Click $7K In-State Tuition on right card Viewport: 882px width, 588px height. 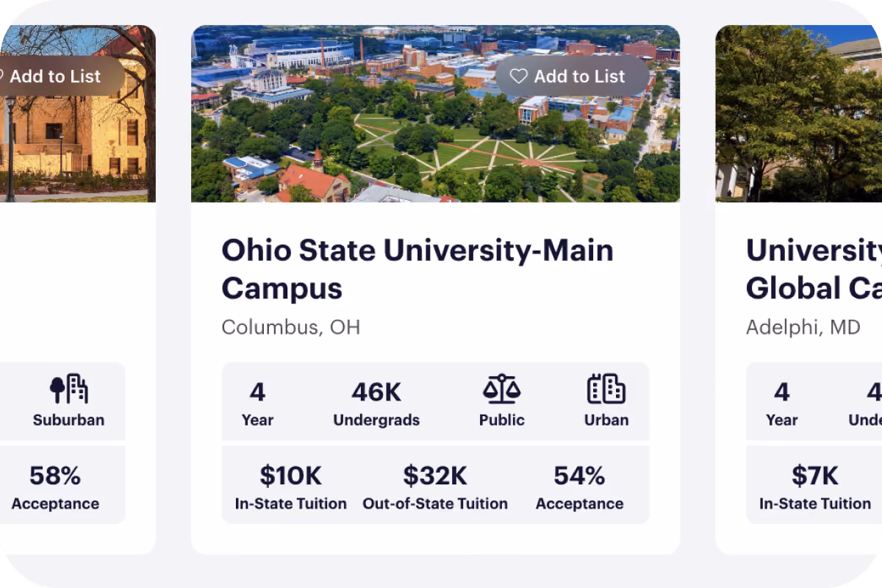[x=815, y=487]
